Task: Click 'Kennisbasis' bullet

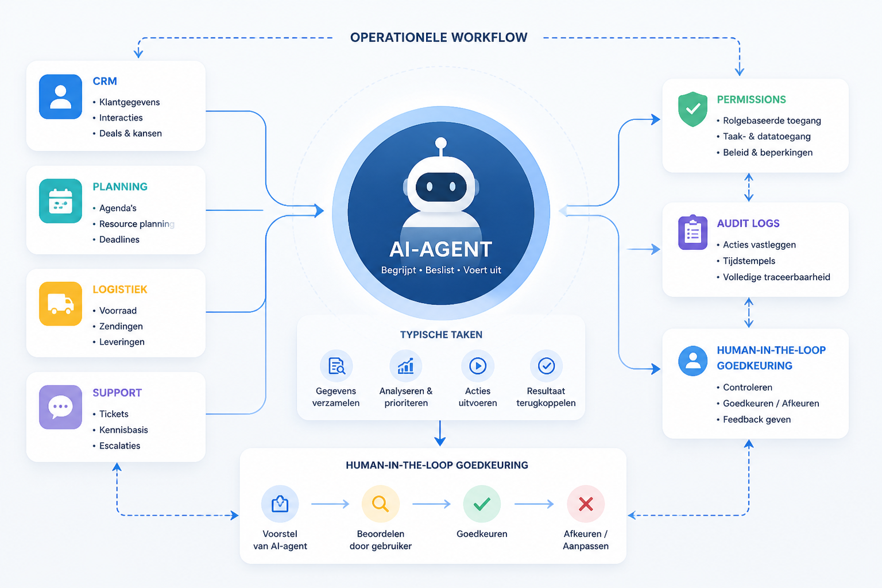Action: pos(123,430)
